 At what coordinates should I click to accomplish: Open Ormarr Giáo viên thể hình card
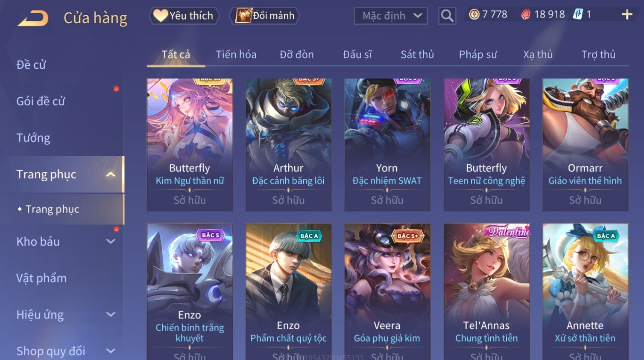point(585,145)
